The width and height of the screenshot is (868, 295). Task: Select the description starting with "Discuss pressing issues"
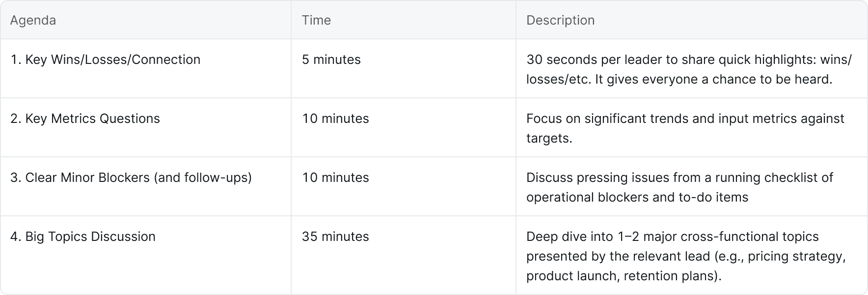tap(679, 187)
